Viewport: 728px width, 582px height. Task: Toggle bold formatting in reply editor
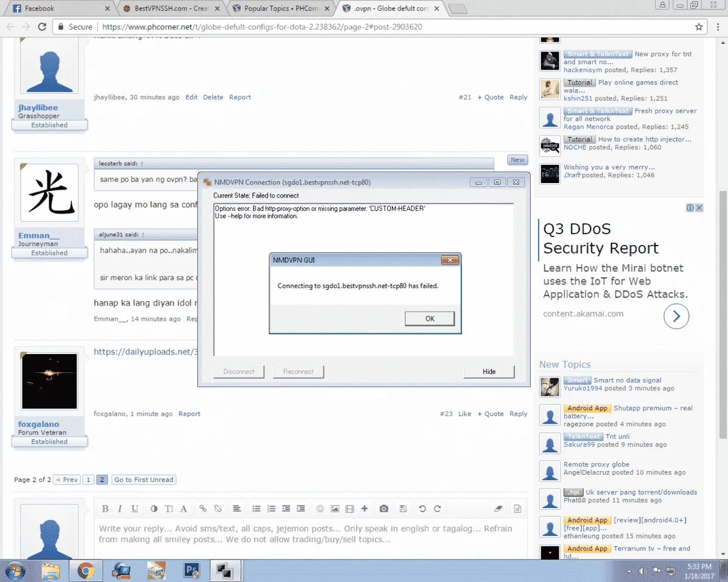click(x=105, y=509)
